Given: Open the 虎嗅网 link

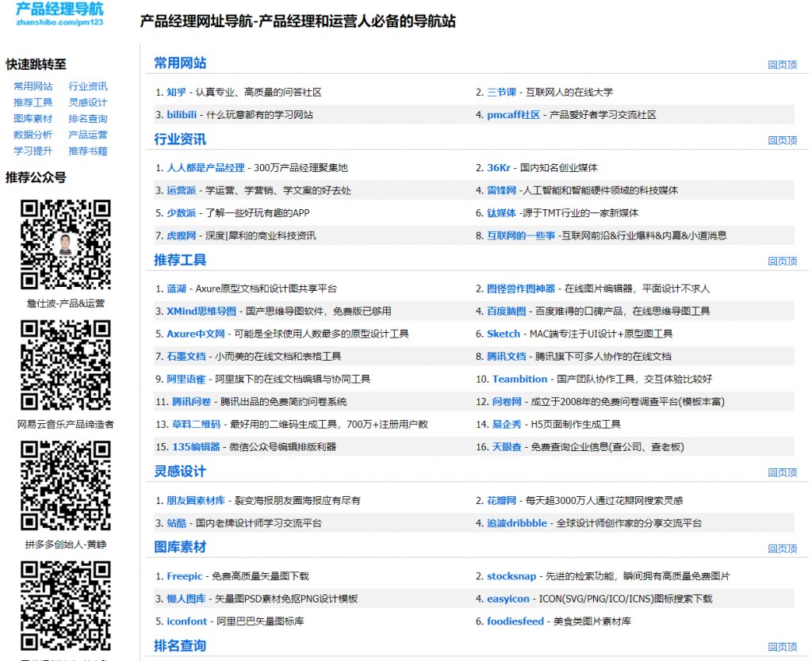Looking at the screenshot, I should coord(182,235).
